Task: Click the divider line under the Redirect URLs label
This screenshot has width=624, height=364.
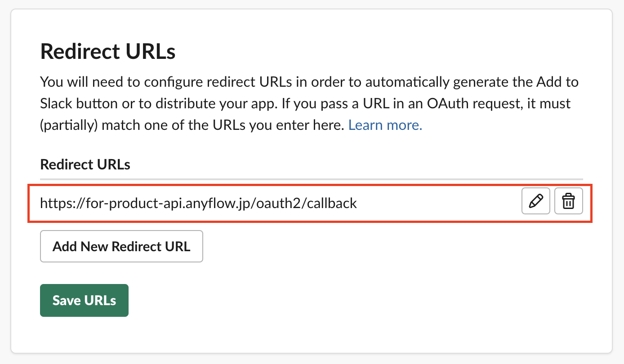Action: 311,179
